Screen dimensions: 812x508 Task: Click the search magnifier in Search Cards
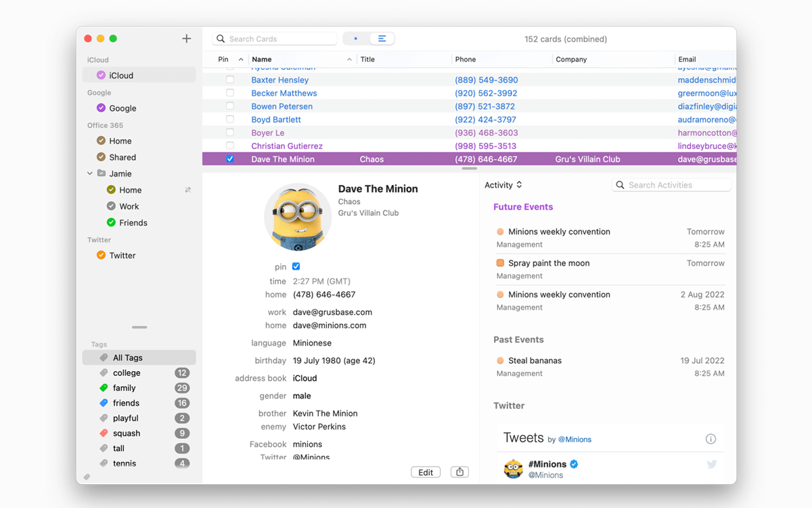[221, 39]
